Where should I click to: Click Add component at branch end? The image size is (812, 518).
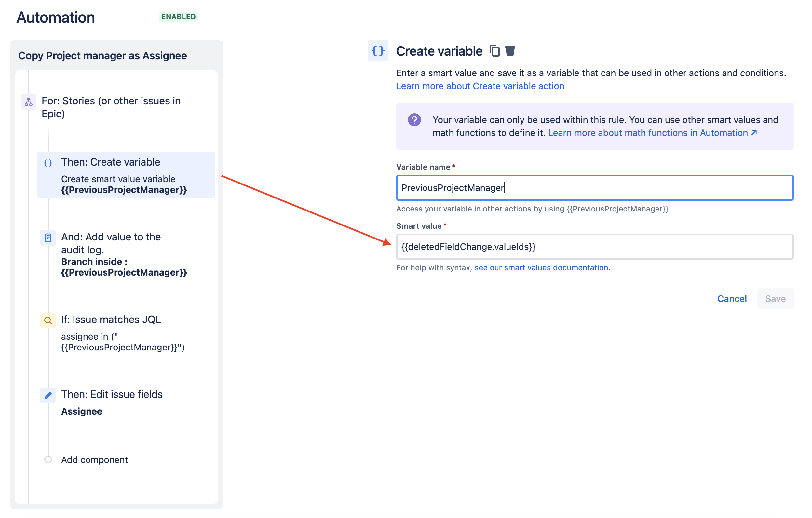[x=94, y=460]
